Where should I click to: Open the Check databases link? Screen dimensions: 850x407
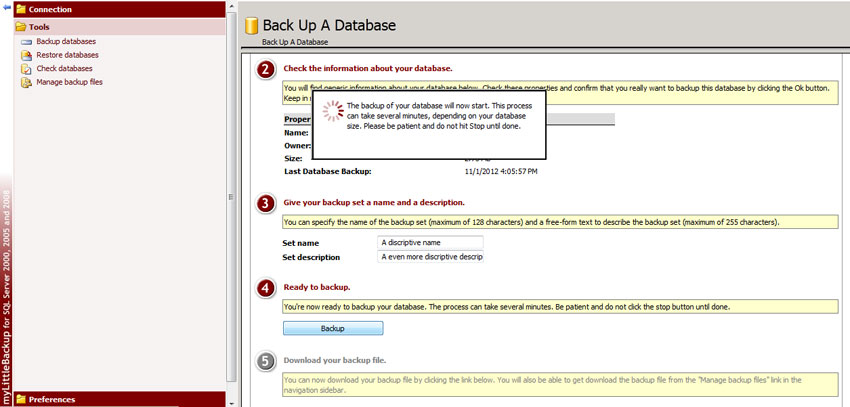[64, 68]
